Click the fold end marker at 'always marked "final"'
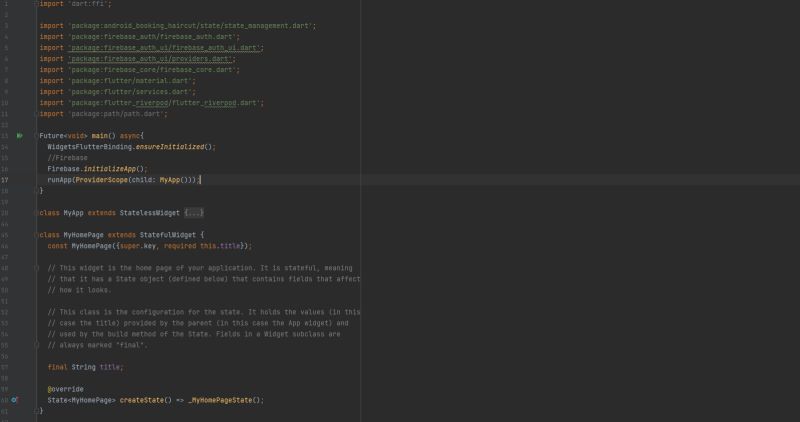The height and width of the screenshot is (422, 800). (x=36, y=345)
